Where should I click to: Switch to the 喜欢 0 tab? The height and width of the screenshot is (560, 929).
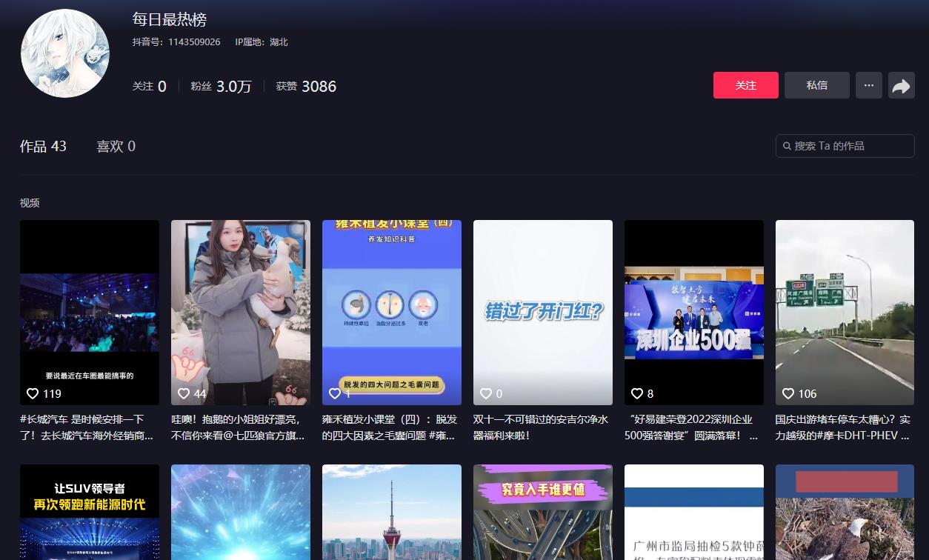116,147
